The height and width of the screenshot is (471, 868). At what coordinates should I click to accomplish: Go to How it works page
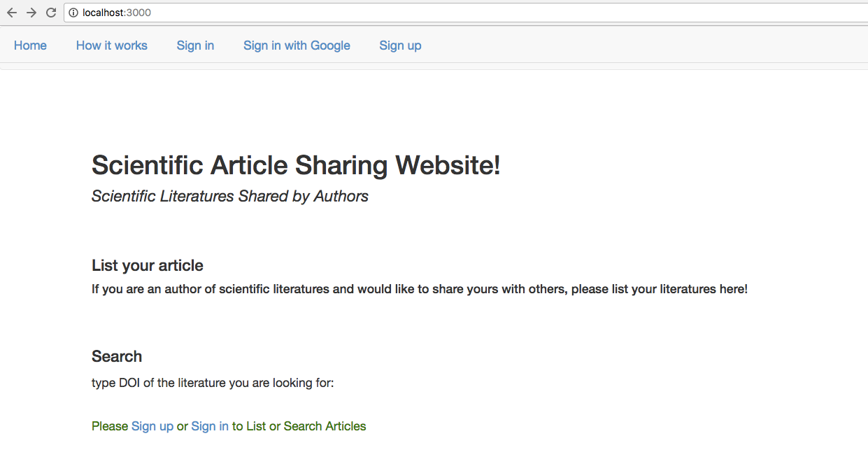[x=112, y=45]
